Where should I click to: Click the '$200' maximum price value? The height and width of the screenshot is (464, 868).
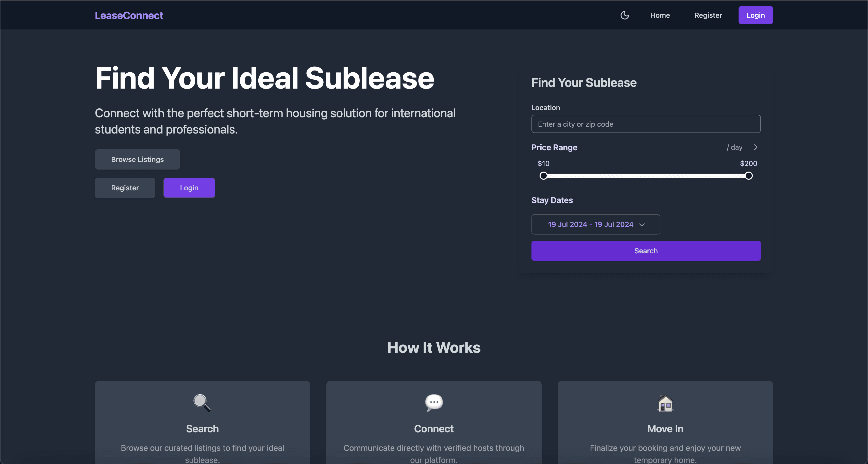pyautogui.click(x=748, y=163)
